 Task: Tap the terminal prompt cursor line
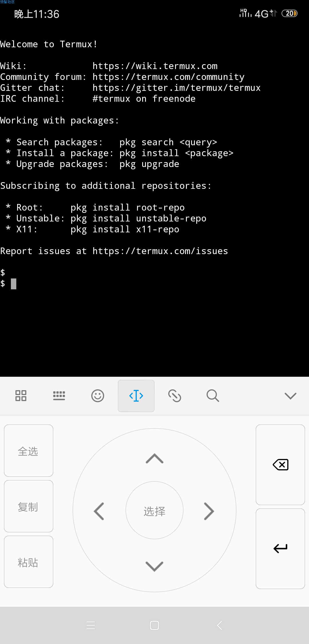click(x=154, y=284)
